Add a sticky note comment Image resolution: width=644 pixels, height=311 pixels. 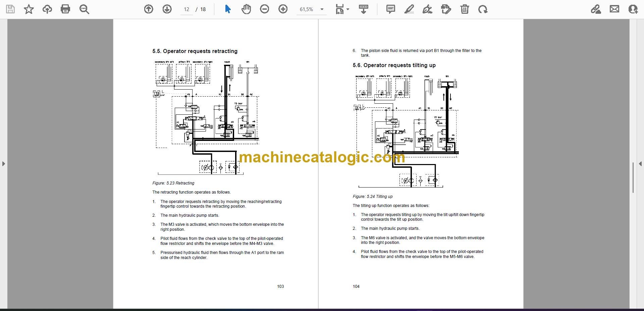click(391, 9)
